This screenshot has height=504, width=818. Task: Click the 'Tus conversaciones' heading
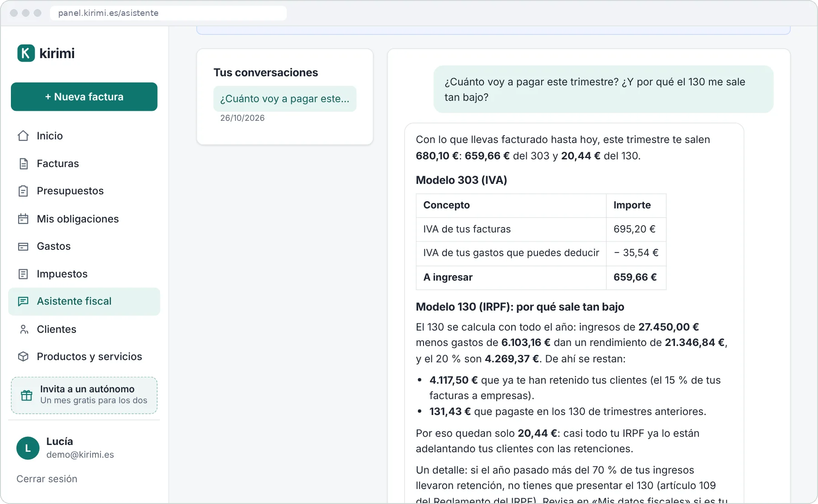point(266,73)
